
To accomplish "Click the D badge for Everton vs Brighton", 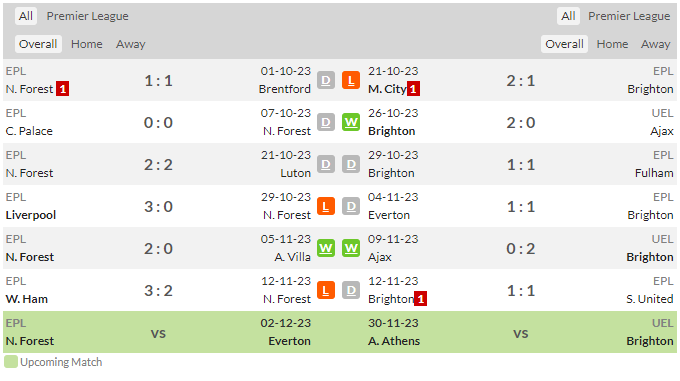I will point(351,207).
